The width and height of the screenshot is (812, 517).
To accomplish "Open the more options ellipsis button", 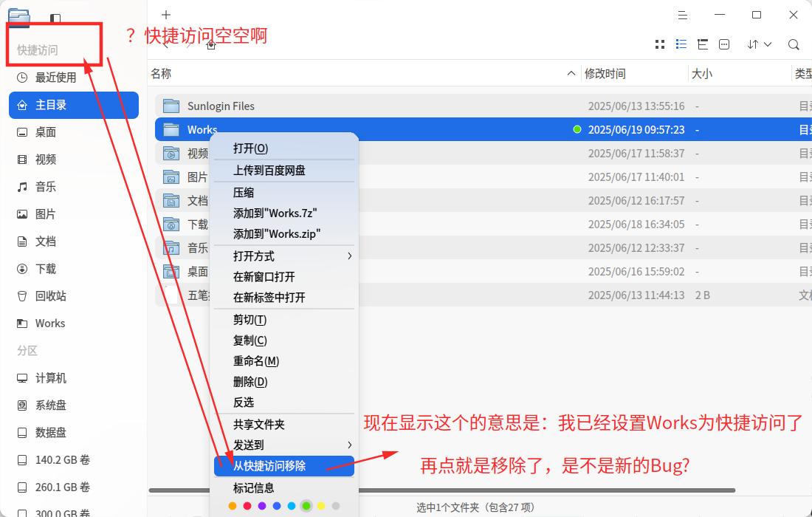I will coord(724,44).
